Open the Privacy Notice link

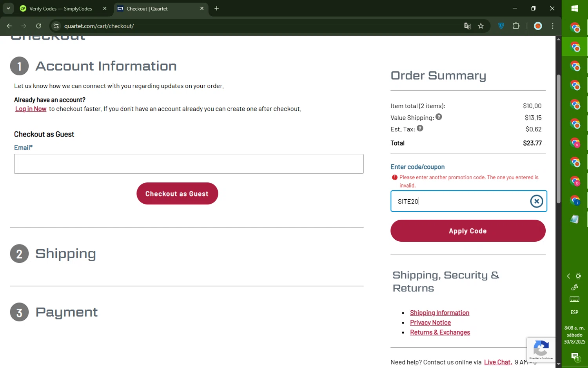click(430, 322)
